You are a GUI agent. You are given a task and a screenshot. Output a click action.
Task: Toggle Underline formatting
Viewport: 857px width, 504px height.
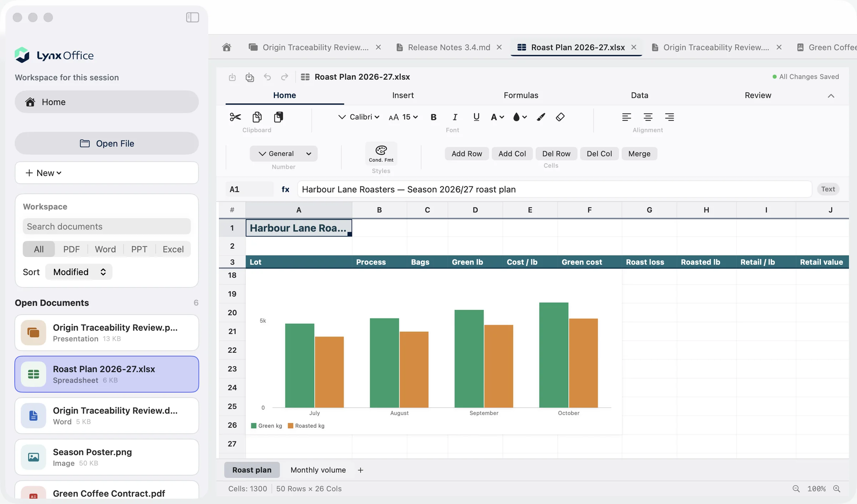476,117
